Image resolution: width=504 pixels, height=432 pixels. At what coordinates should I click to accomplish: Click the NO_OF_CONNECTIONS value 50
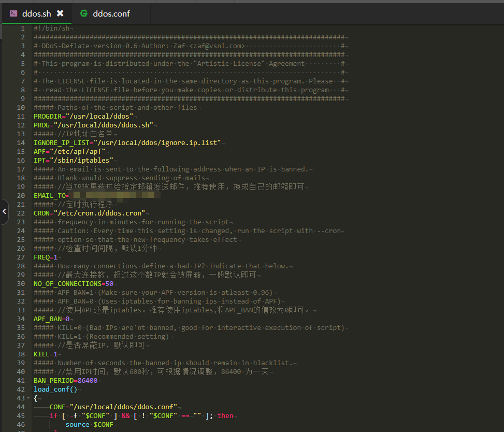coord(109,283)
